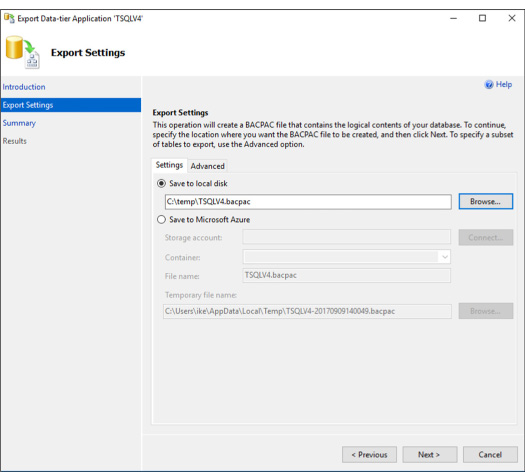Maximize the export wizard window
This screenshot has height=472, width=525.
[482, 18]
